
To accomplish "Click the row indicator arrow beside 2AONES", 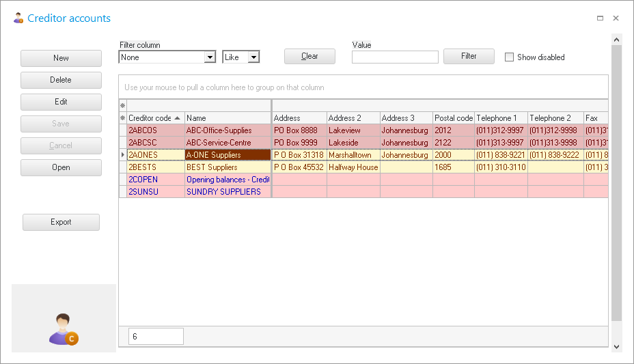I will pos(123,155).
